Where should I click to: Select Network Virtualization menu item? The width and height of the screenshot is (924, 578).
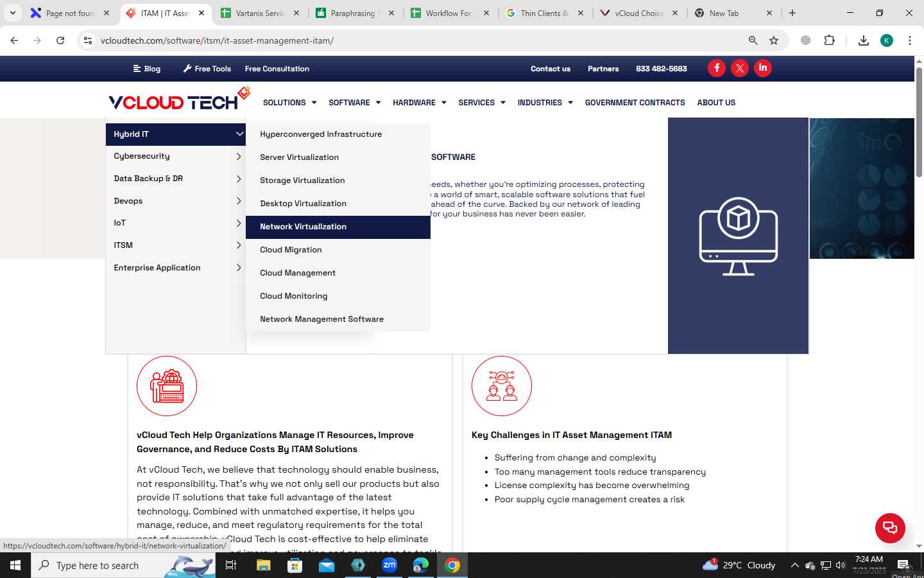coord(338,227)
